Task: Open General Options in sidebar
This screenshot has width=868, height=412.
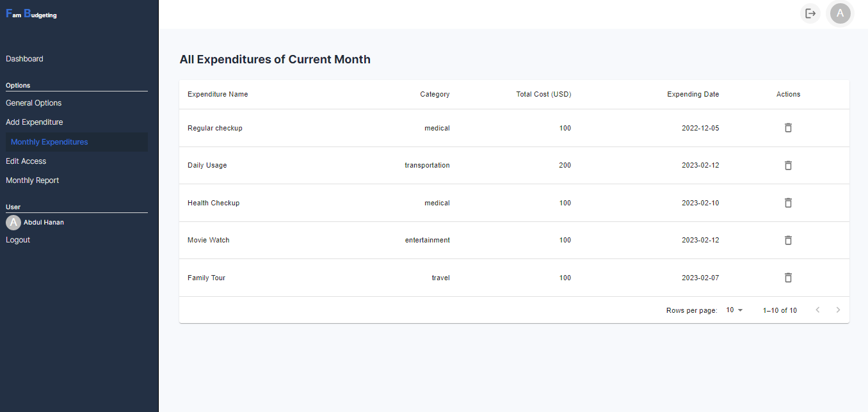Action: click(34, 103)
